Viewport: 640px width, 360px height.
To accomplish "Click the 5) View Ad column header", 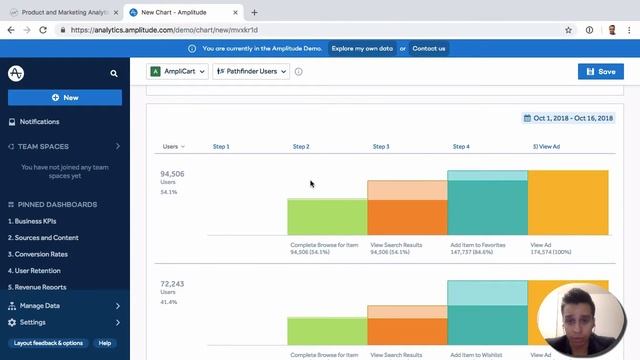I will (546, 147).
